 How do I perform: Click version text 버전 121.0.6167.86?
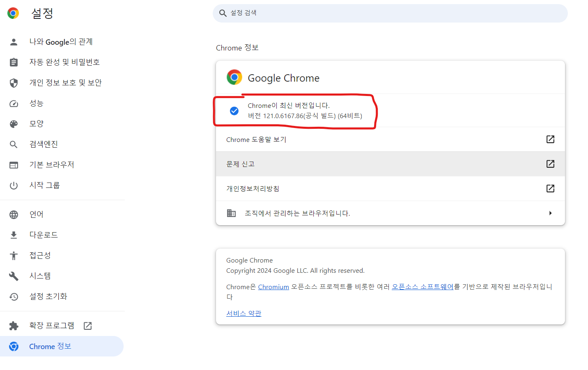coord(305,116)
